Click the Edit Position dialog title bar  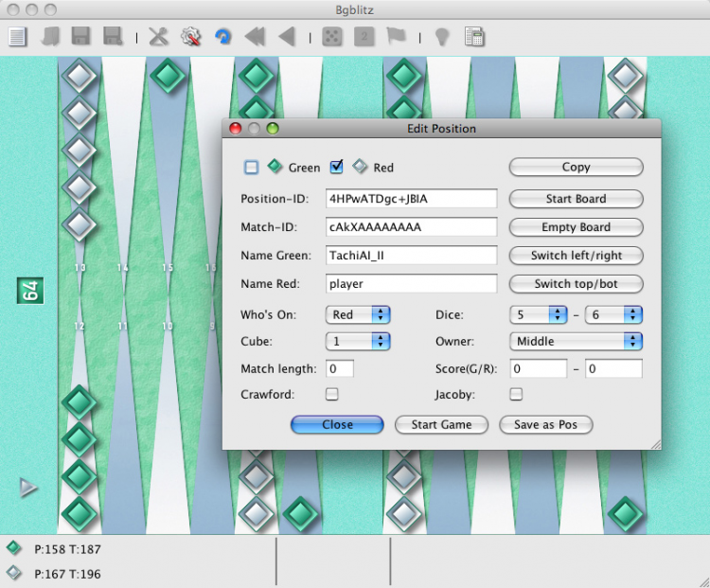[441, 129]
